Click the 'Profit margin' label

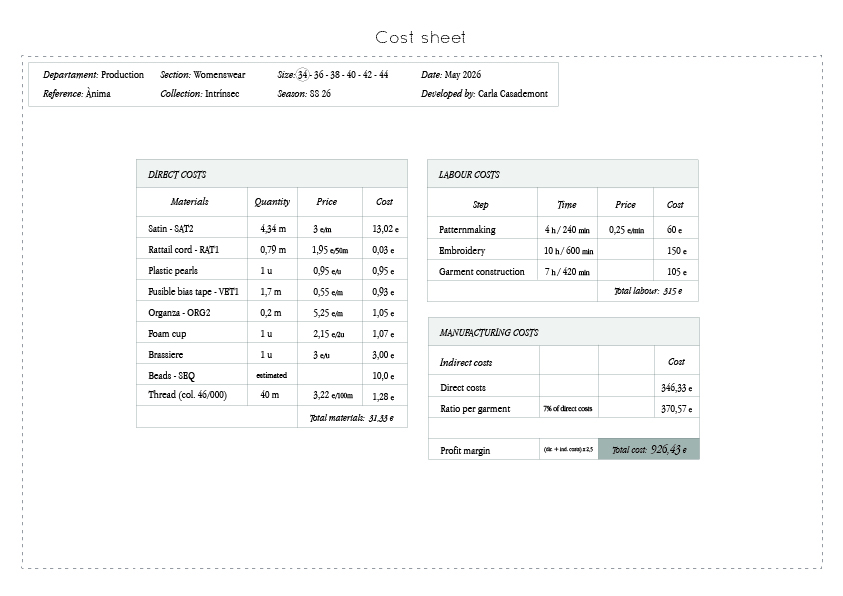click(x=465, y=450)
